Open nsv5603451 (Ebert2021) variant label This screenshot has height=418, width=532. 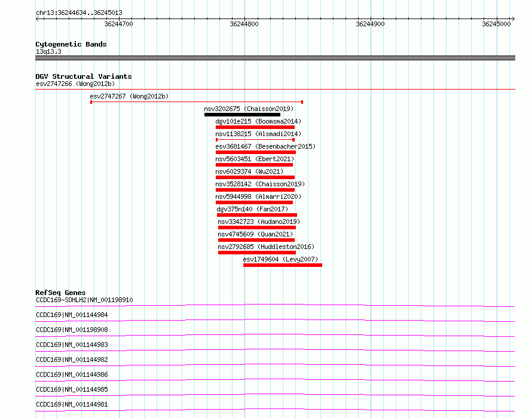[255, 159]
